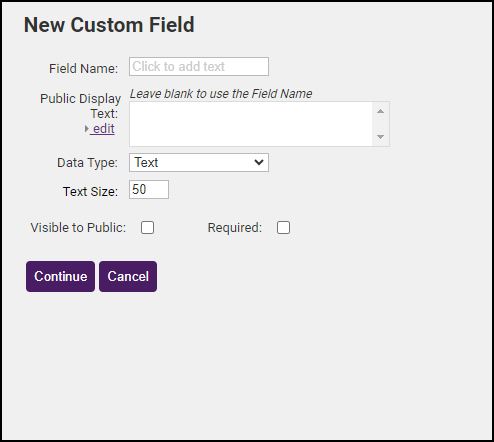This screenshot has width=494, height=442.
Task: Click the 'Field Name:' label
Action: tap(83, 69)
